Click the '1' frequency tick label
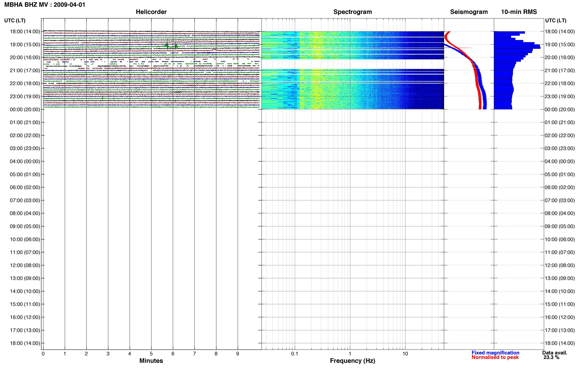 click(350, 354)
